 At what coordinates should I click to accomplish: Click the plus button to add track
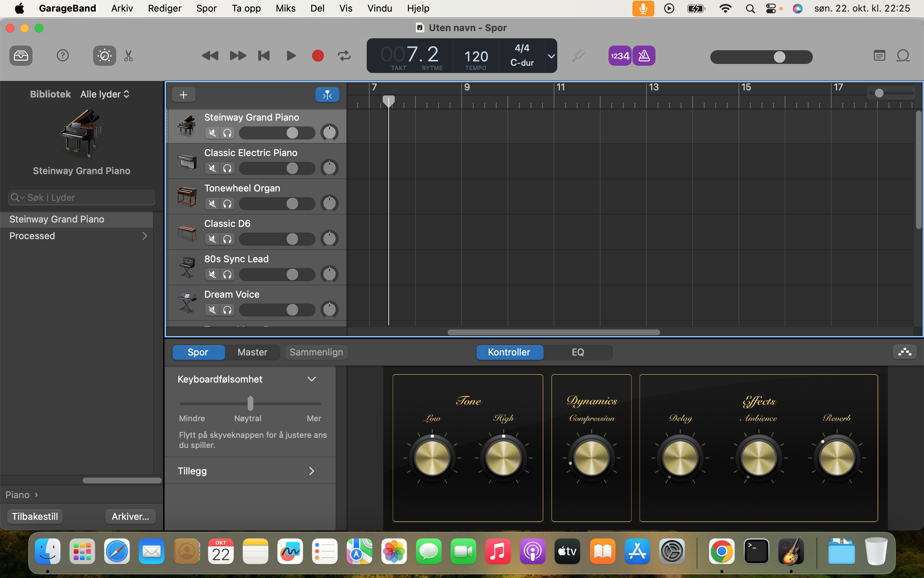tap(184, 95)
